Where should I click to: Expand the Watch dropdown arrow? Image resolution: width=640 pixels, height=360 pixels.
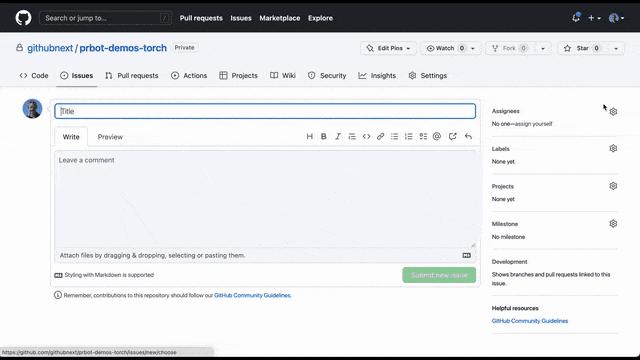pyautogui.click(x=473, y=49)
